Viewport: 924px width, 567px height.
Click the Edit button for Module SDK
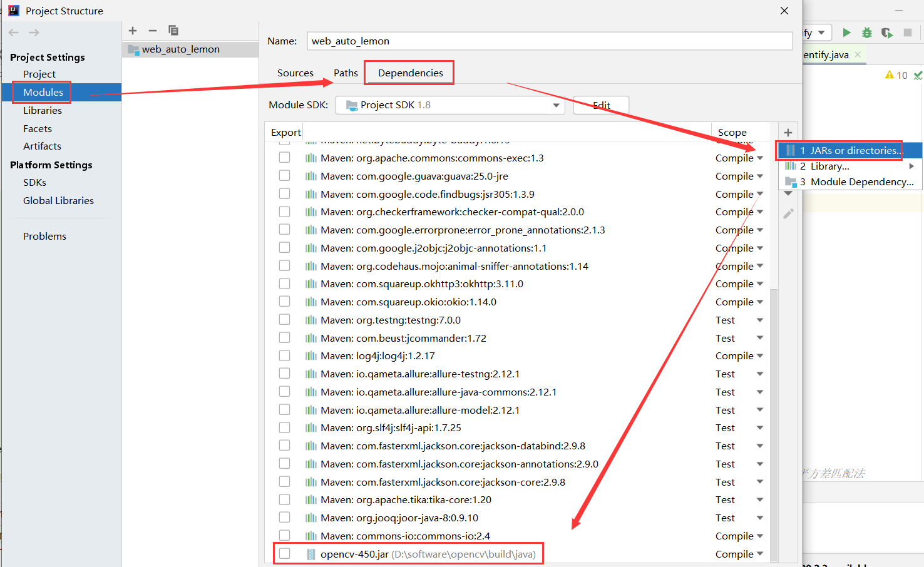[601, 105]
